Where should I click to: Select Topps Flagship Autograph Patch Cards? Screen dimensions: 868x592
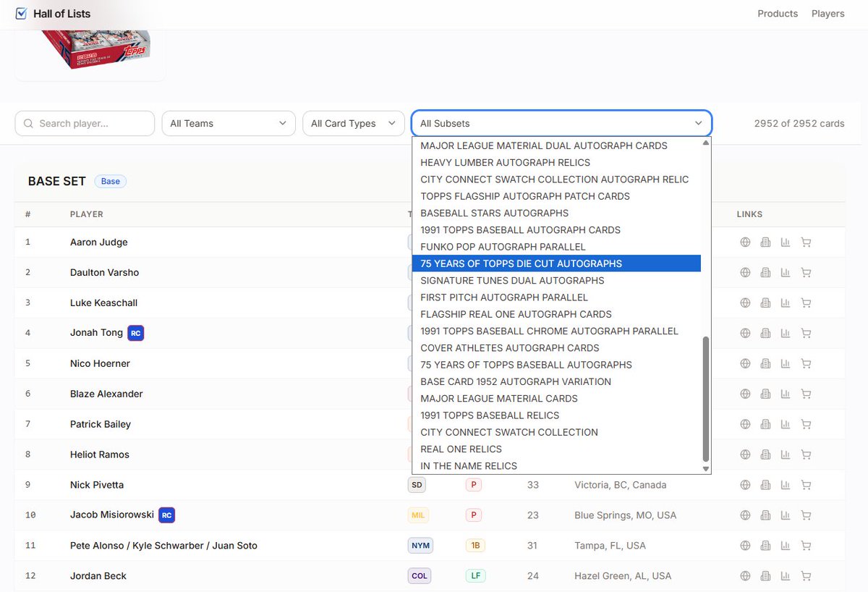556,196
